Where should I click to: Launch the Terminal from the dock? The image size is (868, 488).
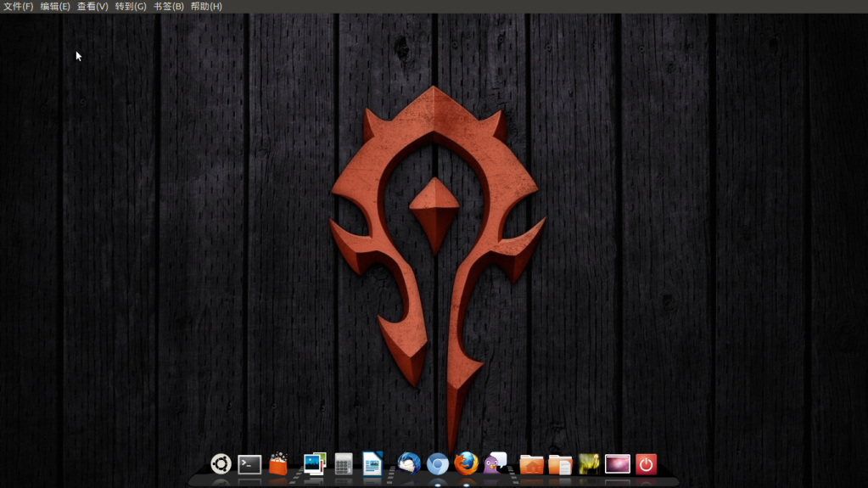[249, 464]
